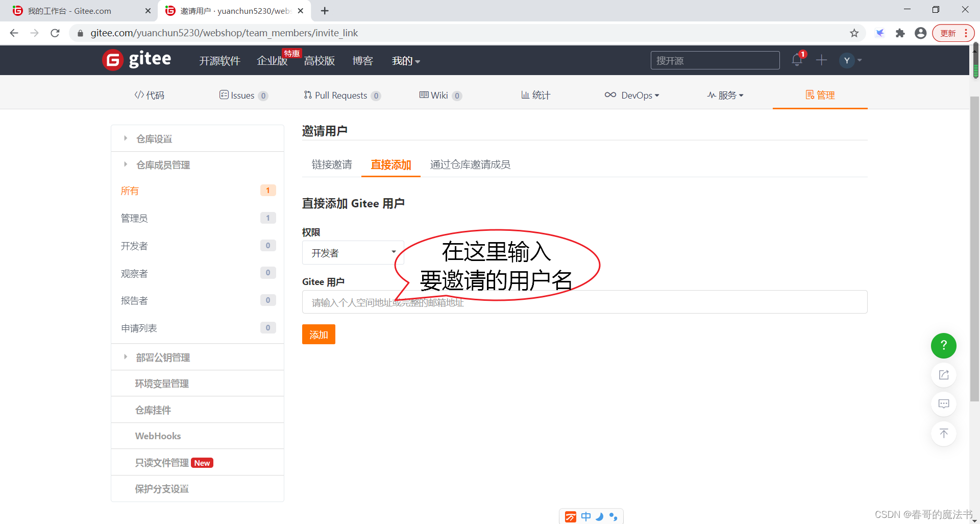
Task: Expand the 仓库设置 sidebar section
Action: [x=198, y=138]
